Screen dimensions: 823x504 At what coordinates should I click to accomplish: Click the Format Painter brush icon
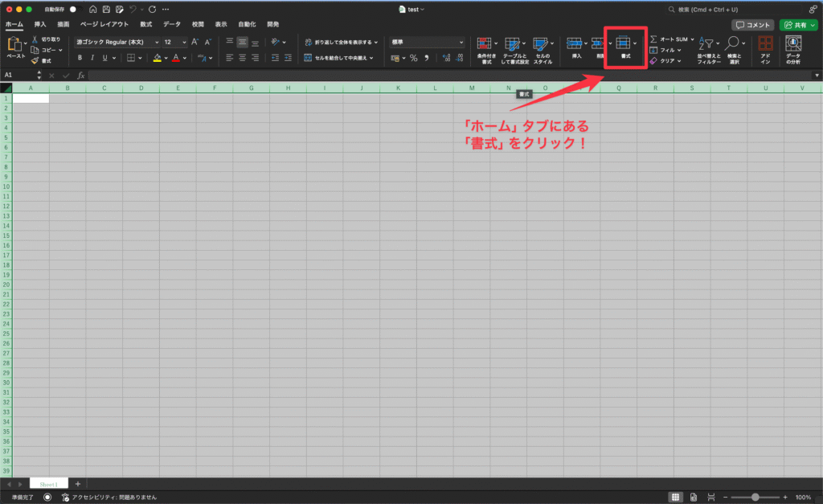tap(35, 61)
